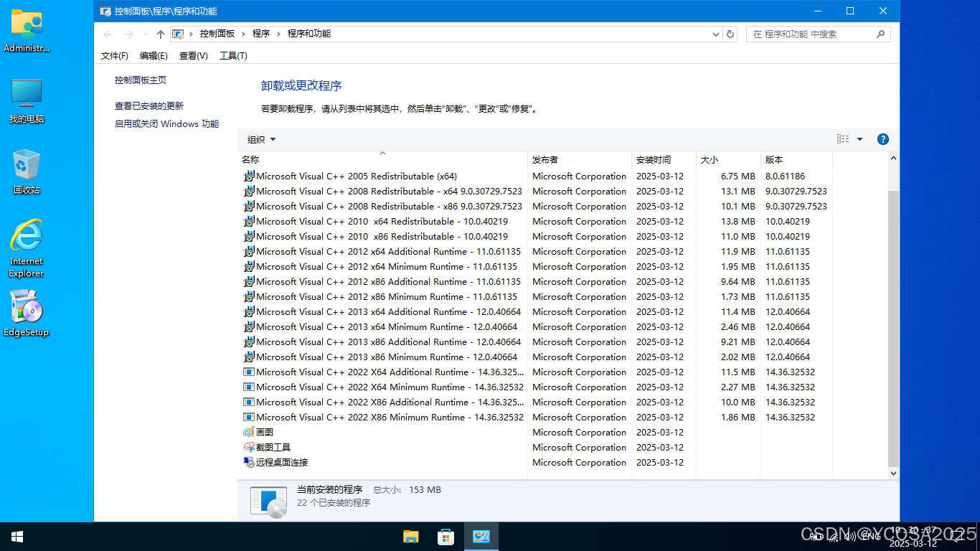Select Visual C++ 2012 x86 Minimum Runtime row

coord(537,296)
